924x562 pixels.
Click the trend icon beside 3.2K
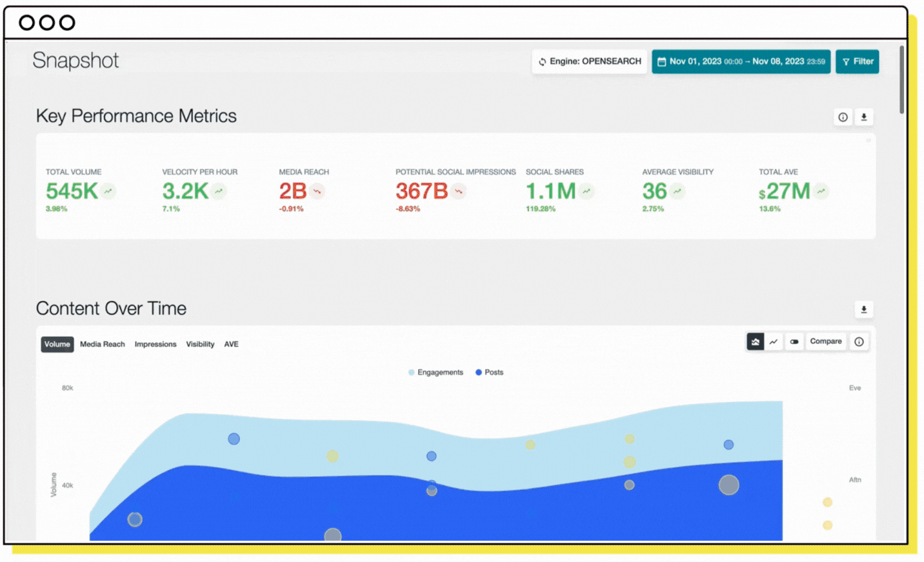tap(219, 191)
